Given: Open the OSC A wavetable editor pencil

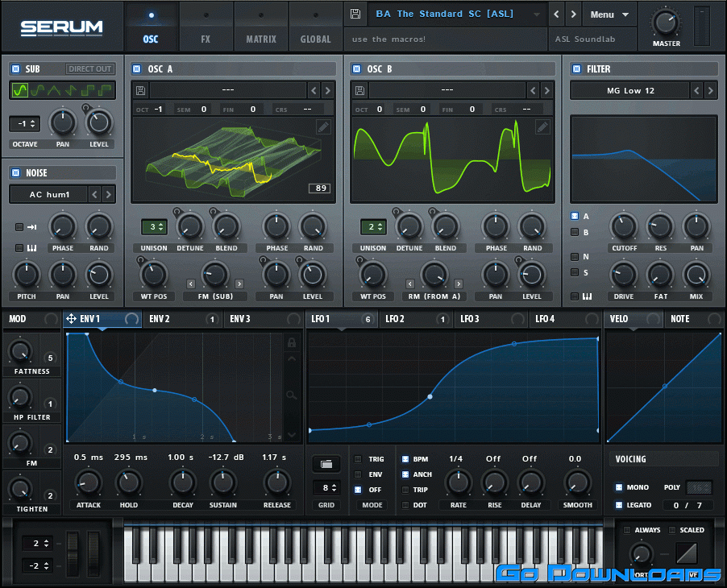Looking at the screenshot, I should pos(322,126).
